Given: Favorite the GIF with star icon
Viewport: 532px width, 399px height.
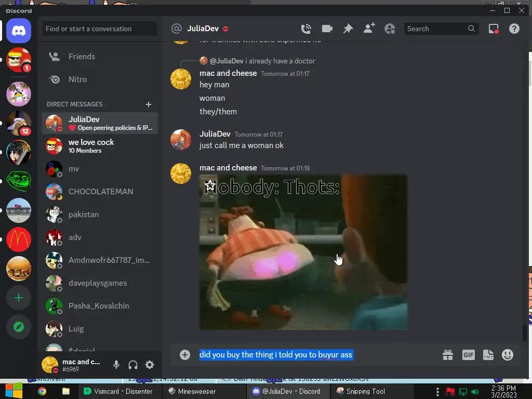Looking at the screenshot, I should point(210,185).
